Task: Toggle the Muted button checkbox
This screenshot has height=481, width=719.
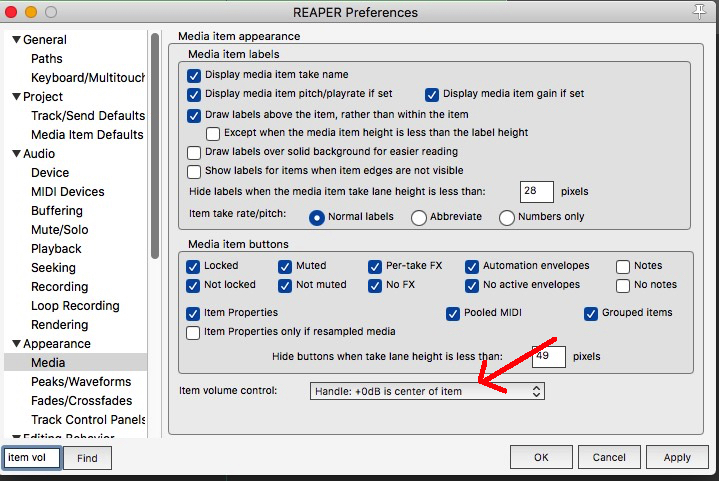Action: (x=285, y=266)
